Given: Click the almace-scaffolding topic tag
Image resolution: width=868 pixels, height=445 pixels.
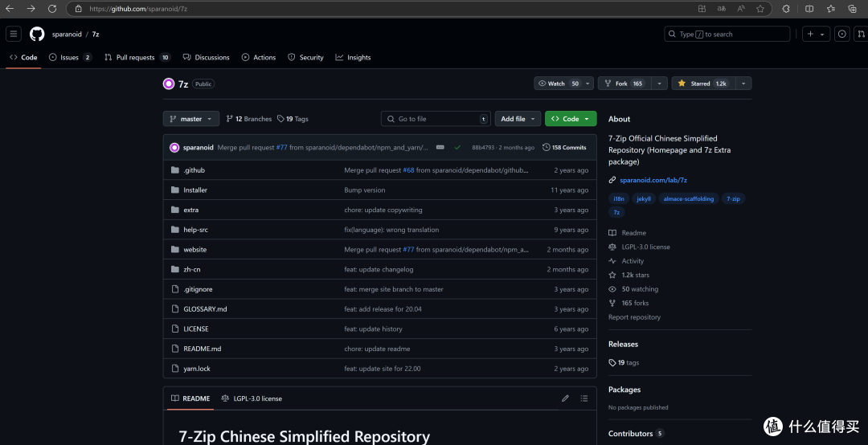Looking at the screenshot, I should click(688, 198).
